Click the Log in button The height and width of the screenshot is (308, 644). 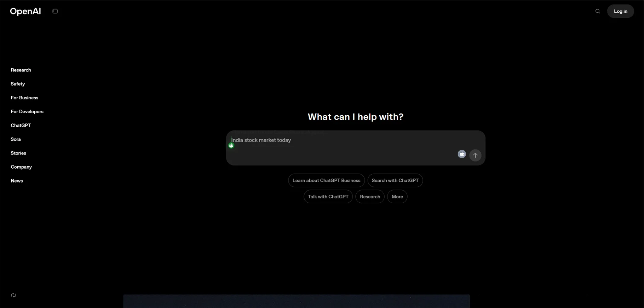[621, 11]
